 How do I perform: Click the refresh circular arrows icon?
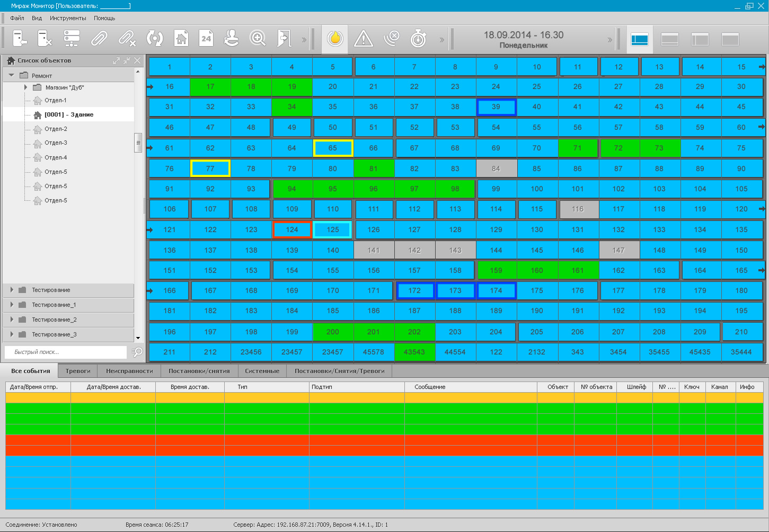[x=154, y=39]
